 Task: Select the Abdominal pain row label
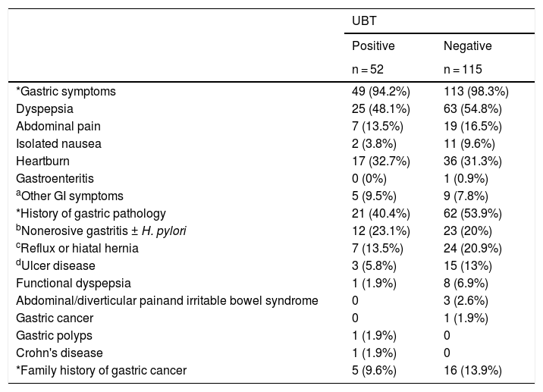[x=58, y=127]
